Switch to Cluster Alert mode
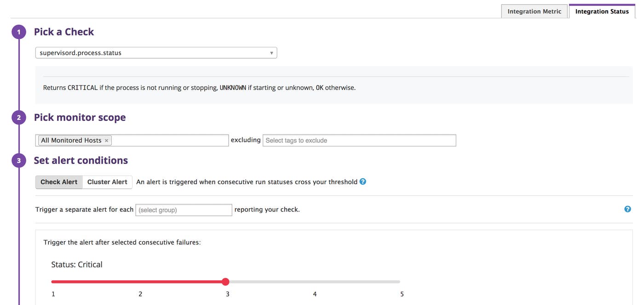644x305 pixels. [x=107, y=182]
